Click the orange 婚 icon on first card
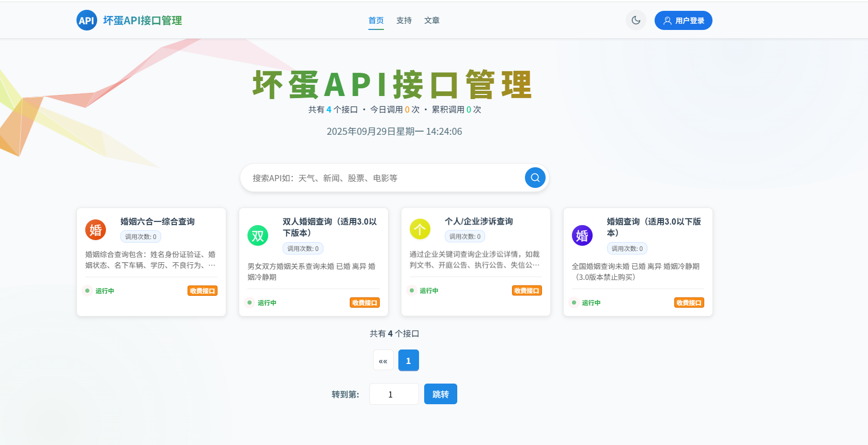This screenshot has height=445, width=868. pyautogui.click(x=96, y=230)
